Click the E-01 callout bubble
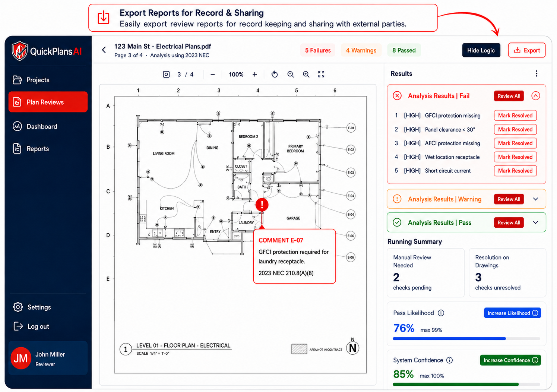The width and height of the screenshot is (557, 392). (x=351, y=128)
